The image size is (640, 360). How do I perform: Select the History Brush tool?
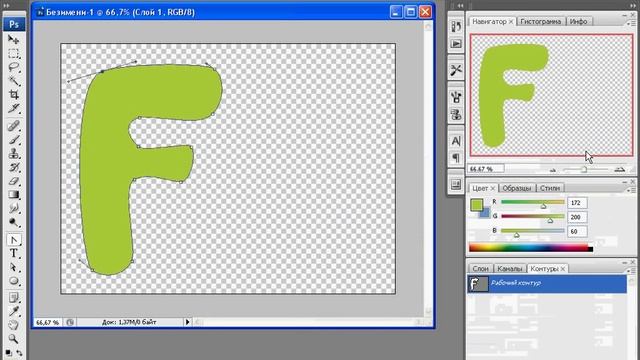point(13,167)
